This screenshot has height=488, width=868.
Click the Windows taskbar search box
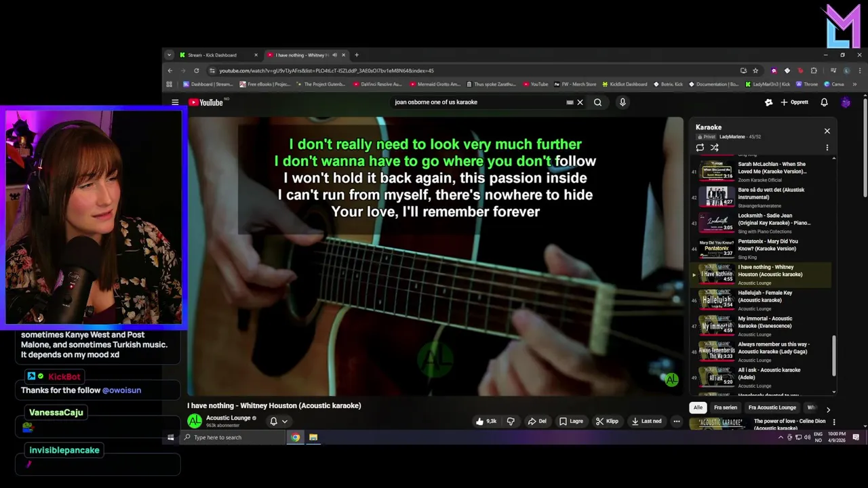click(233, 437)
